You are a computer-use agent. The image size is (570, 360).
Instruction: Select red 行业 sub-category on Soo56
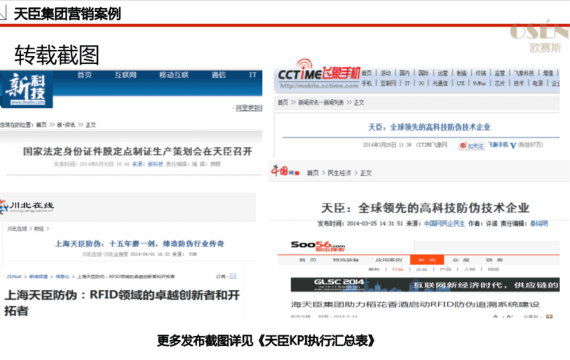(x=397, y=269)
